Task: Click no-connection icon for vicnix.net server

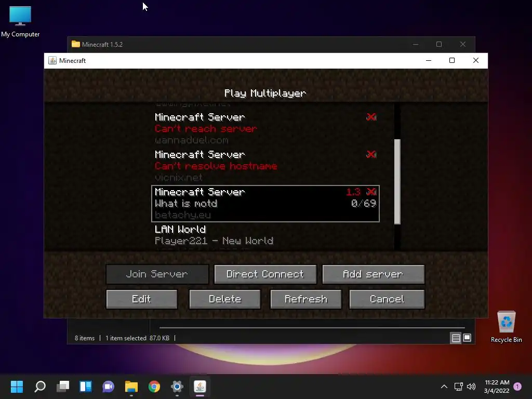Action: 371,154
